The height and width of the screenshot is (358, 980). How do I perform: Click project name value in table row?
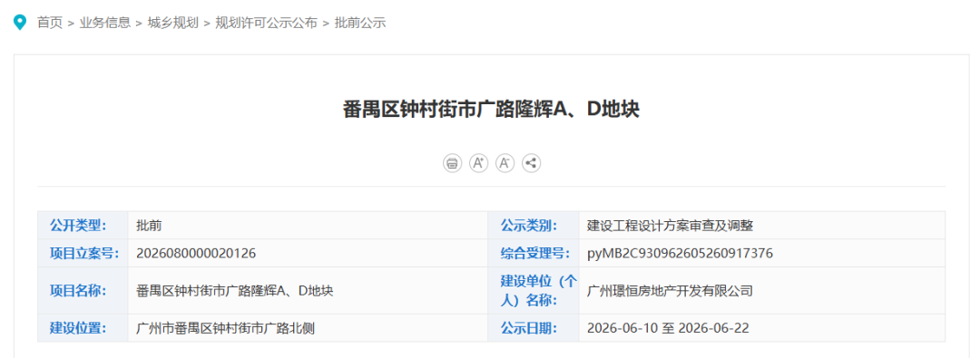coord(234,291)
